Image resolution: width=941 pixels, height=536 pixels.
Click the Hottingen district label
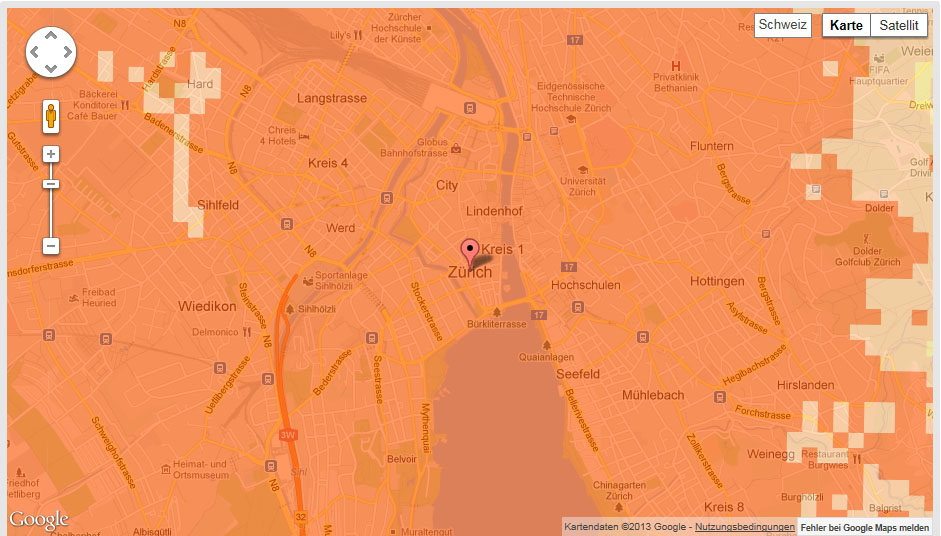(717, 281)
